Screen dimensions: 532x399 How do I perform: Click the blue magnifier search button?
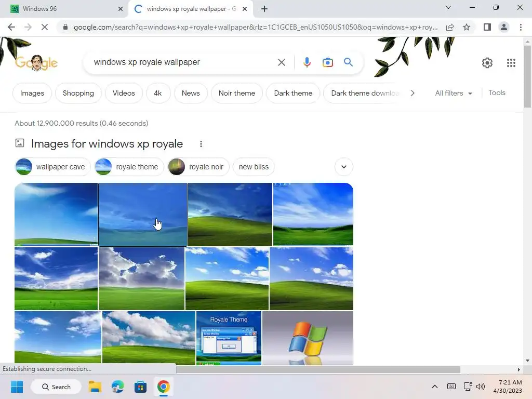tap(348, 62)
